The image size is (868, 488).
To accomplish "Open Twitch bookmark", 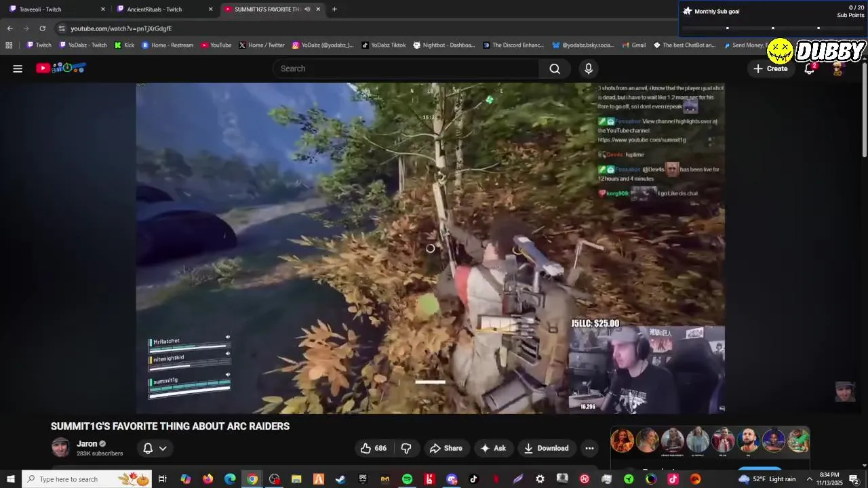I will pos(39,45).
